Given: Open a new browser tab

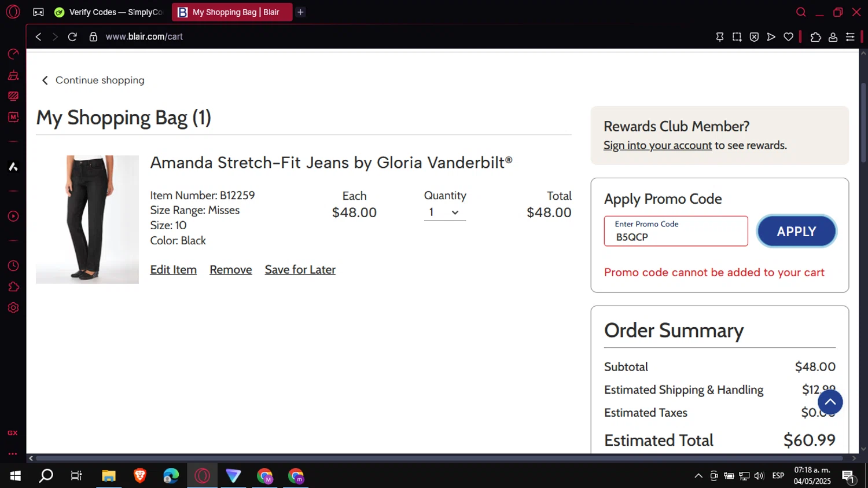Looking at the screenshot, I should 300,12.
